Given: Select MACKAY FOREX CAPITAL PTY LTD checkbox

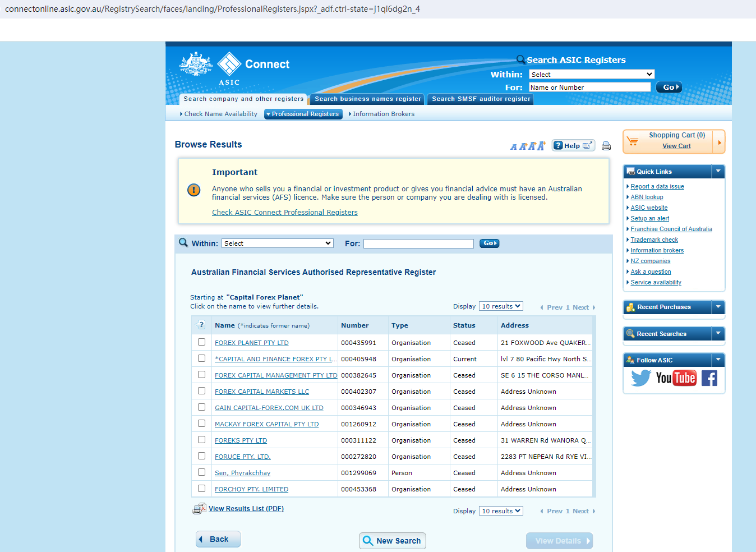Looking at the screenshot, I should [x=201, y=424].
